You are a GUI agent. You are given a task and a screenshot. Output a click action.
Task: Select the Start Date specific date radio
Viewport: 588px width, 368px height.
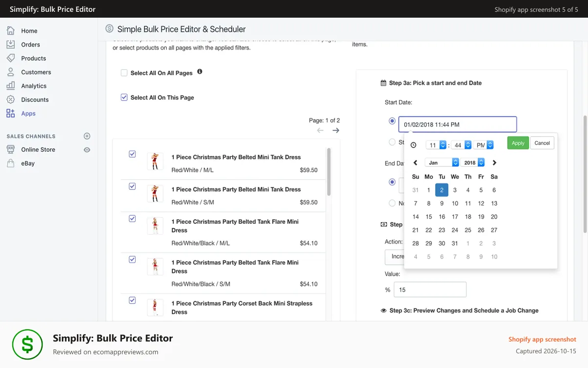(x=392, y=121)
